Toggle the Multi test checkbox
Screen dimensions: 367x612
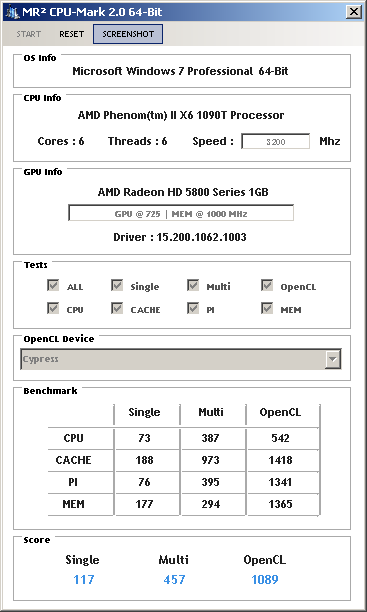(x=193, y=285)
